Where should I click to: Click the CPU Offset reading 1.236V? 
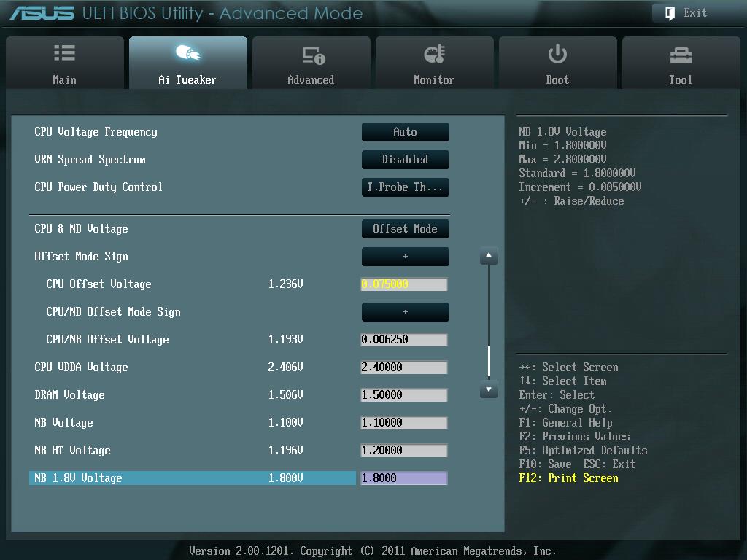point(285,284)
